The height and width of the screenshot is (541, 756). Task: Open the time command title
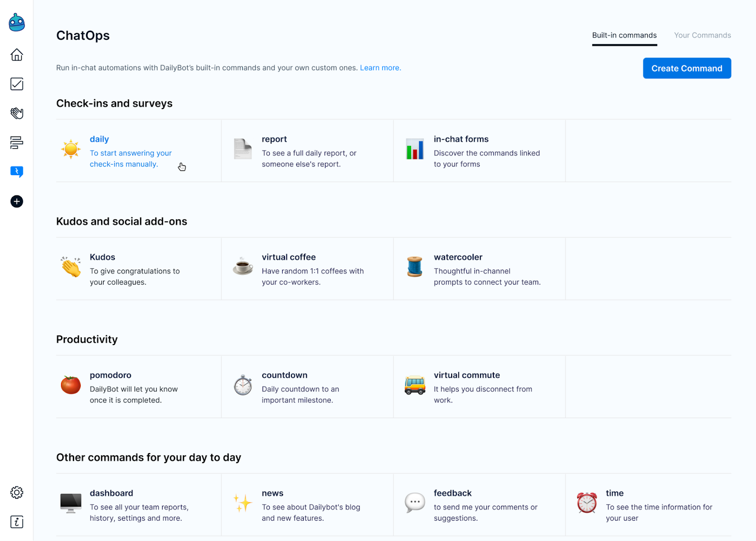click(x=615, y=493)
